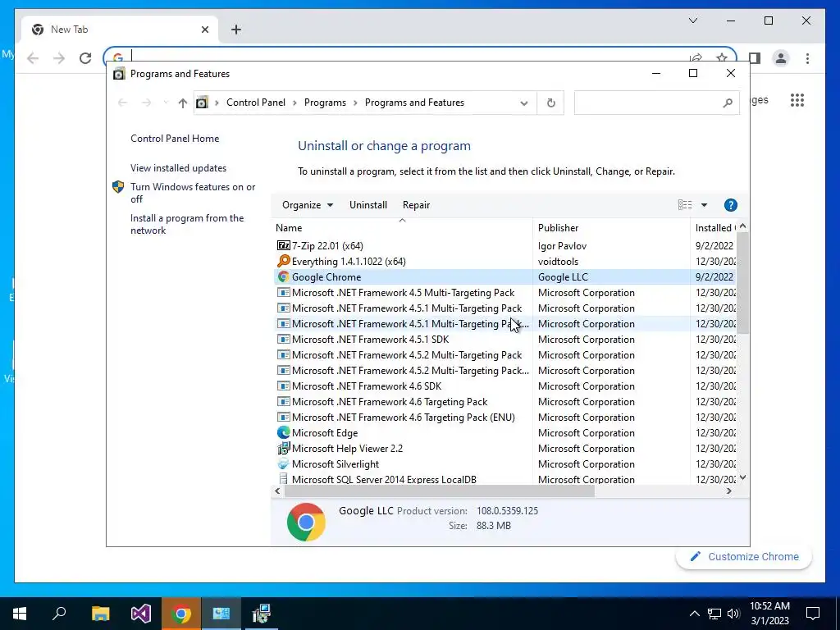This screenshot has width=840, height=630.
Task: Click Control Panel breadcrumb in address bar
Action: (x=256, y=103)
